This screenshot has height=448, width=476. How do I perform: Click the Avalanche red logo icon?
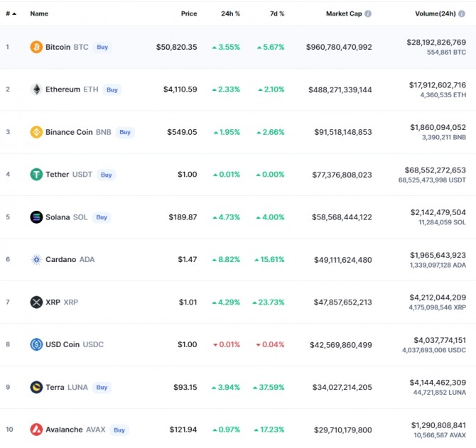pyautogui.click(x=36, y=430)
